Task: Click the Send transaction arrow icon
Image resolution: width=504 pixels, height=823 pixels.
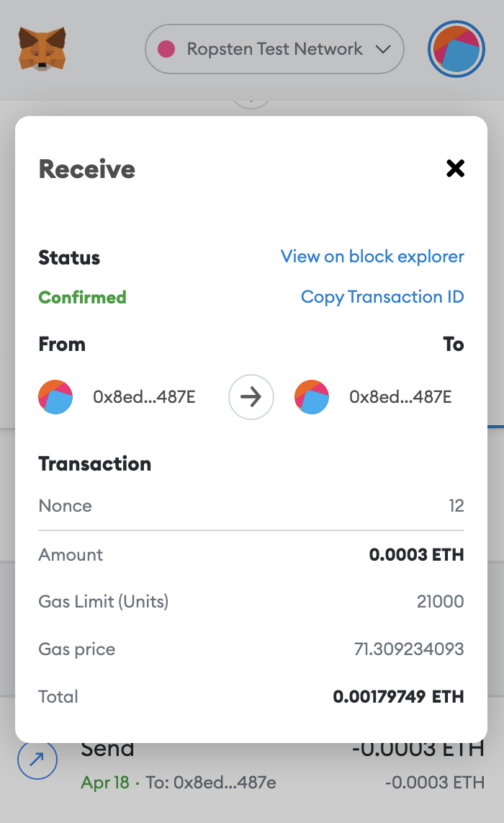Action: tap(37, 760)
